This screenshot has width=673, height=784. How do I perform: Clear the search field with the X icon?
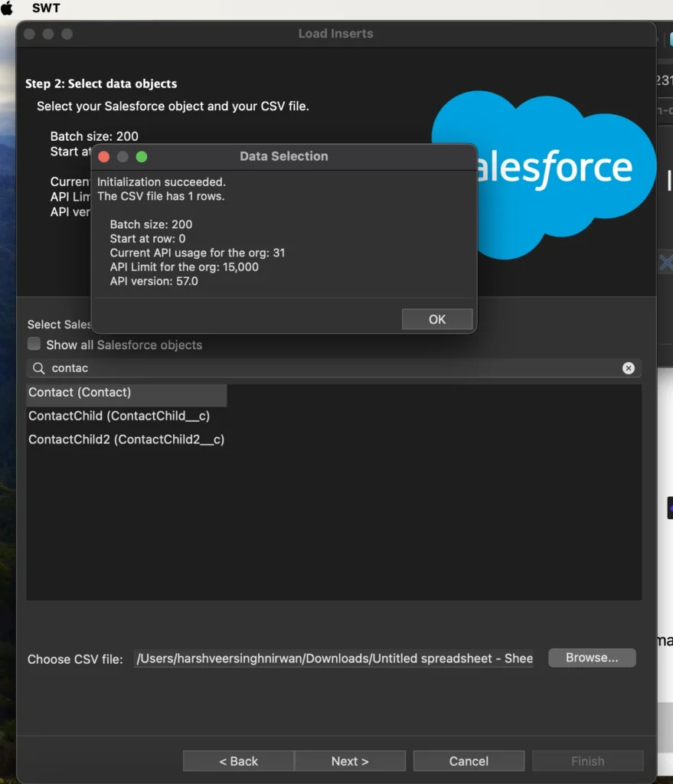click(x=629, y=368)
